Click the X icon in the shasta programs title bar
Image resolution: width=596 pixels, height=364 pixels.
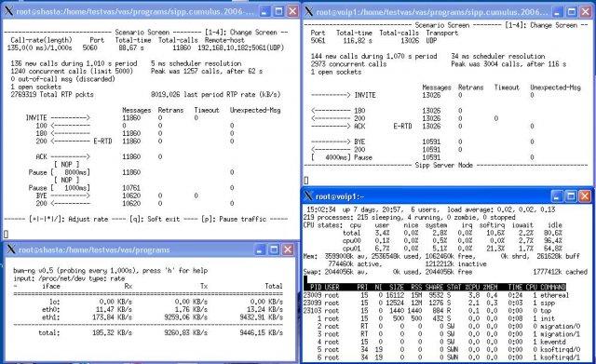point(11,249)
